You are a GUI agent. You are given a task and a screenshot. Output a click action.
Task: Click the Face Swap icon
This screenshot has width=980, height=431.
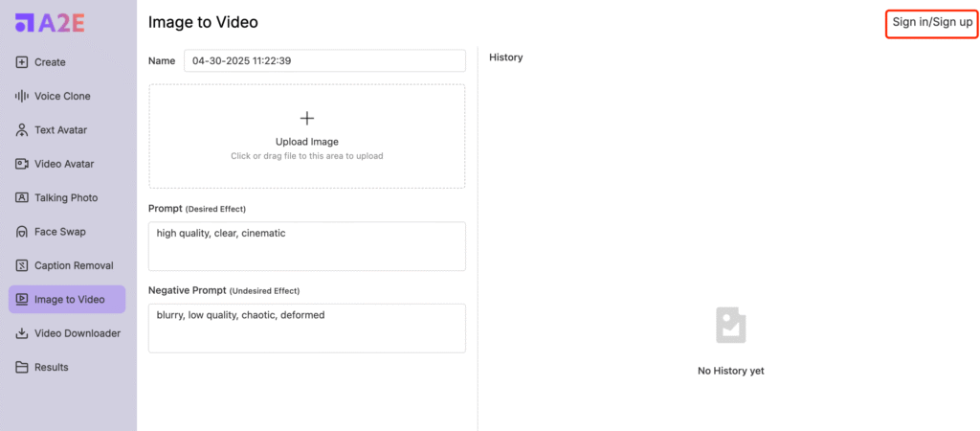(22, 232)
